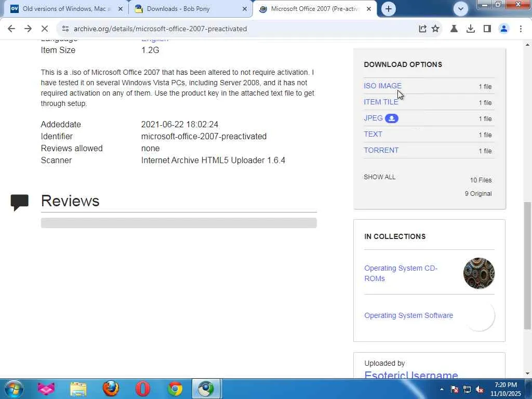
Task: Click SHOW ALL download files
Action: click(379, 177)
